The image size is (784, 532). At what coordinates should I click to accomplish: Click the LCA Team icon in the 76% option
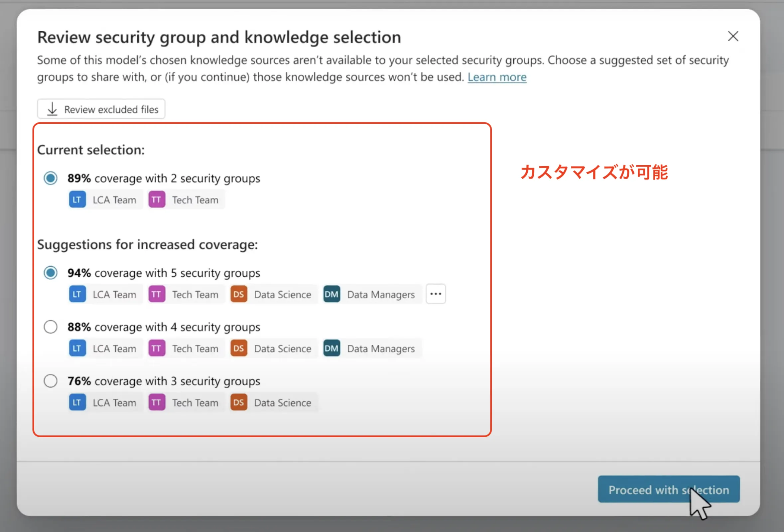point(77,402)
